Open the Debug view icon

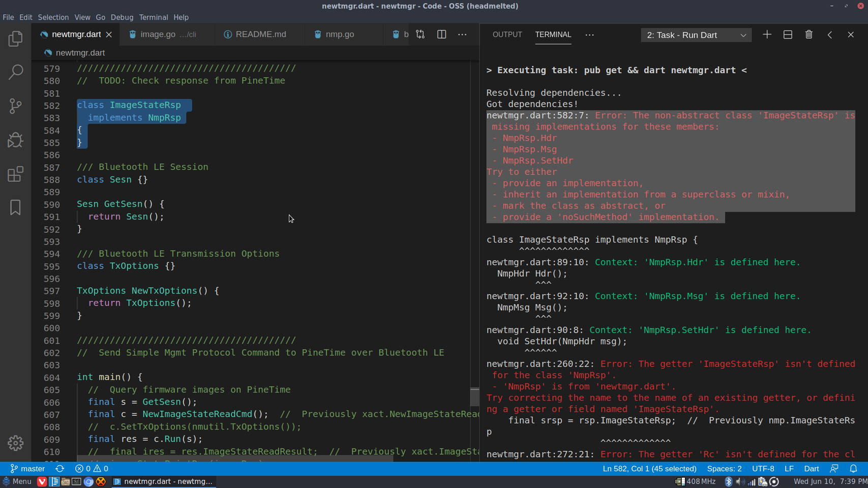(15, 140)
